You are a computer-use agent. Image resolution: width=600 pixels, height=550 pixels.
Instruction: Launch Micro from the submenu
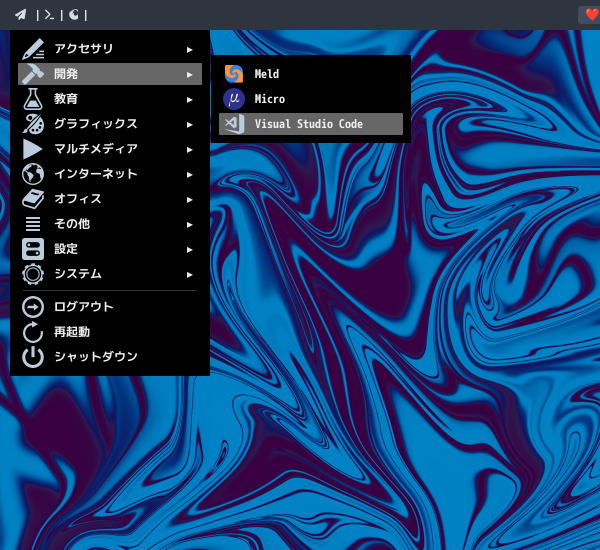pyautogui.click(x=311, y=99)
